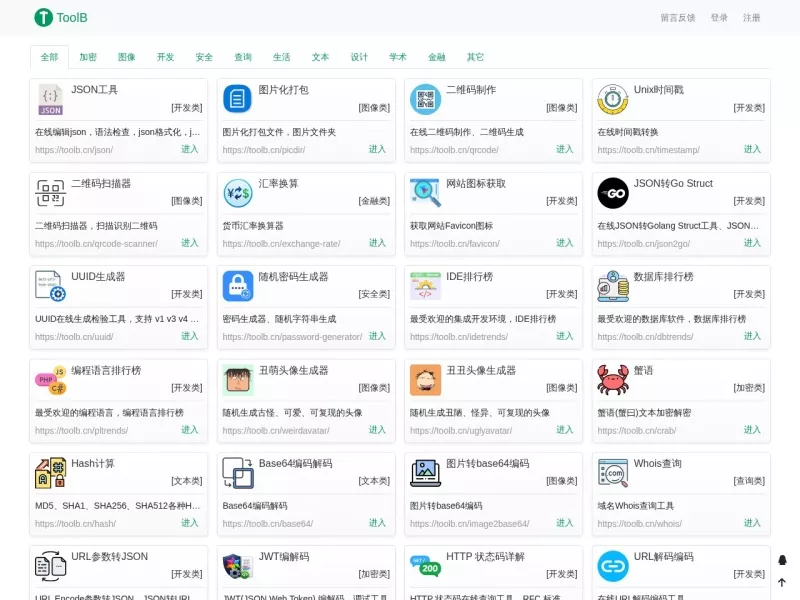Click 进入 on the 数据库排行榜 card

click(x=752, y=336)
